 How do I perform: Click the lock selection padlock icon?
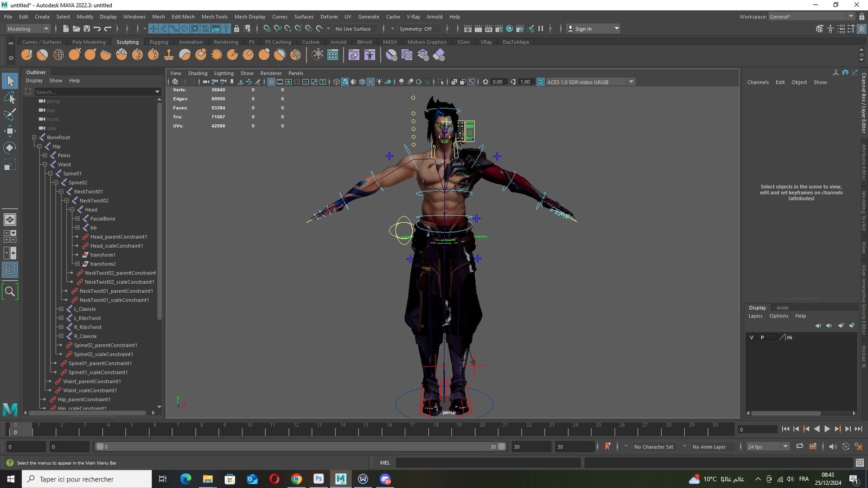click(x=237, y=29)
